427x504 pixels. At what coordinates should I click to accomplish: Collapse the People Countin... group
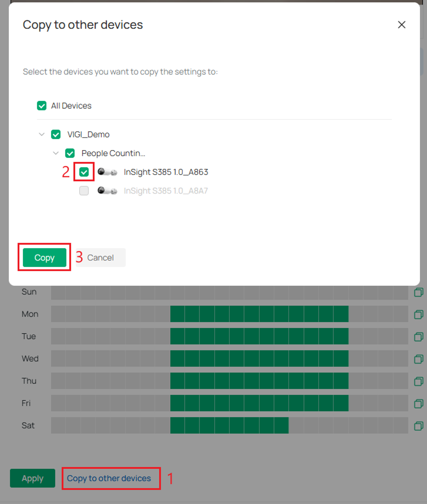(56, 153)
